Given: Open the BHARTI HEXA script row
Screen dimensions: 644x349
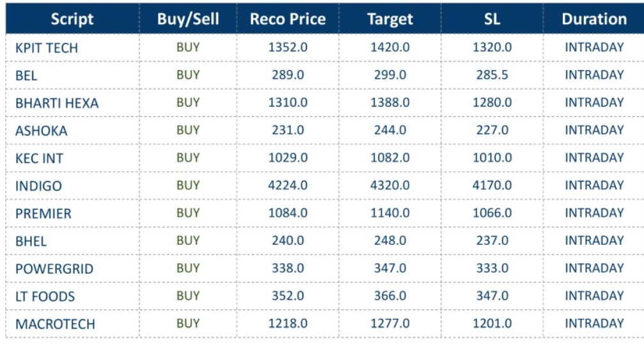Looking at the screenshot, I should [57, 103].
